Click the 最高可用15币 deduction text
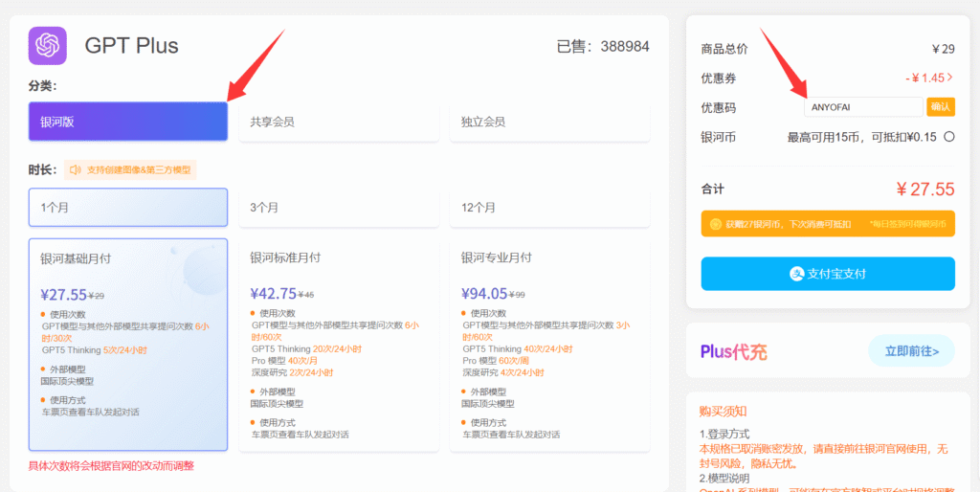This screenshot has width=980, height=492. 862,137
